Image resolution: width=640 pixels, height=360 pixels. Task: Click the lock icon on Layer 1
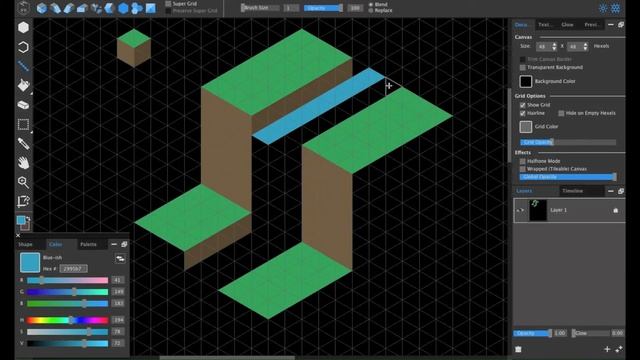point(616,210)
